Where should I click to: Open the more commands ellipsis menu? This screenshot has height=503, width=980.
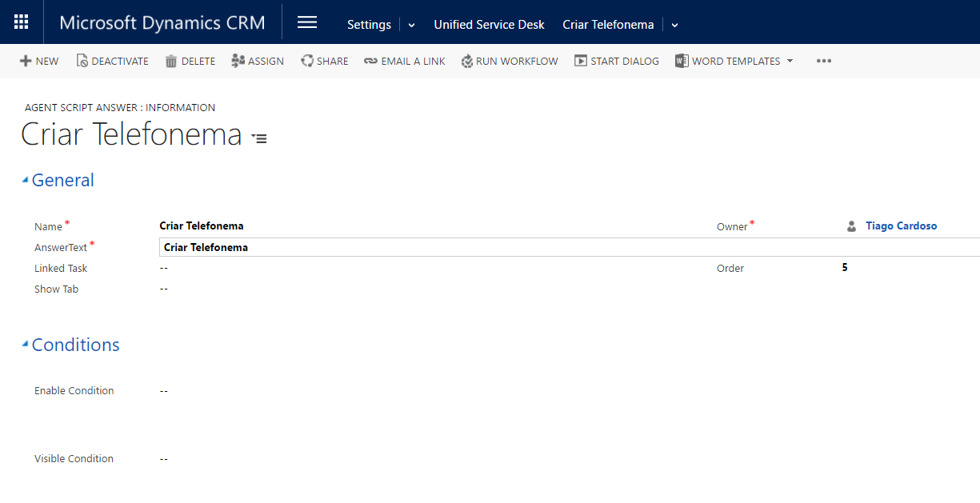coord(824,61)
